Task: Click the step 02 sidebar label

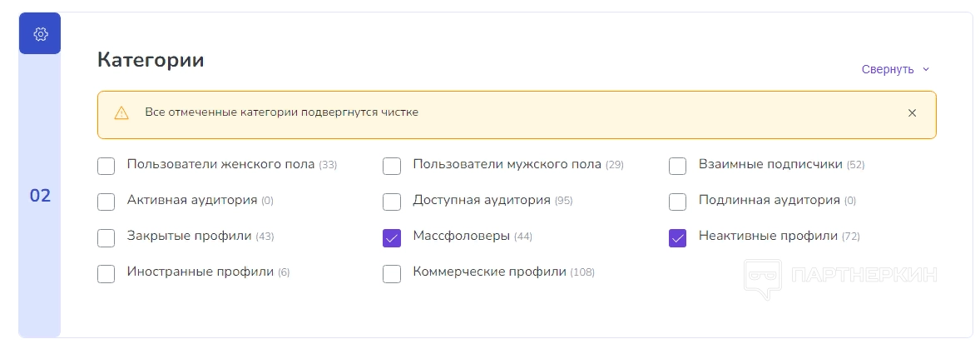Action: (40, 196)
